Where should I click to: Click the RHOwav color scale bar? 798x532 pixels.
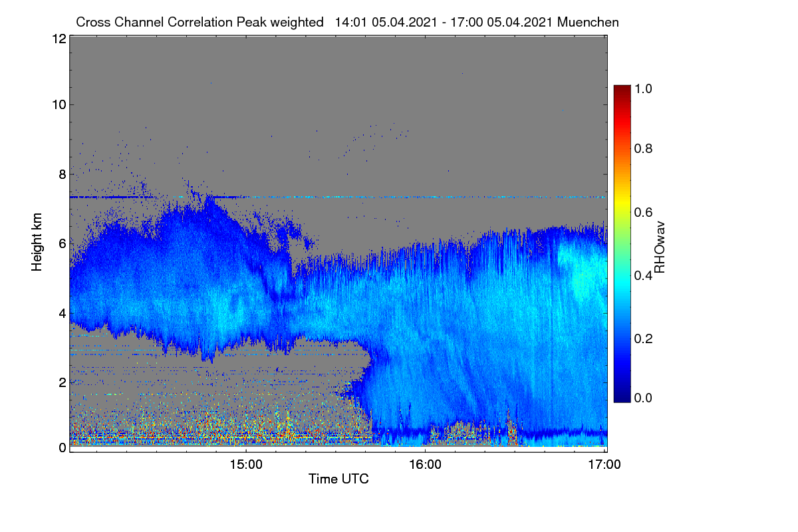[x=621, y=243]
